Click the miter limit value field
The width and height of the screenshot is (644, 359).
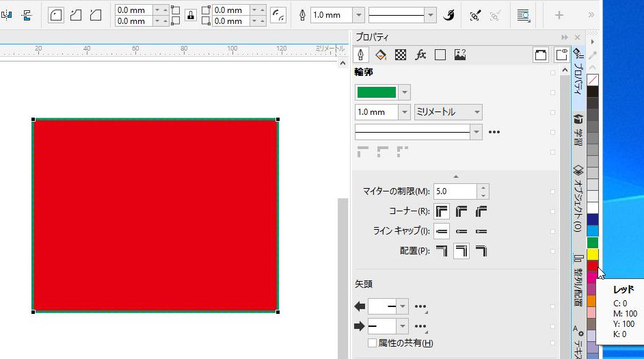455,191
